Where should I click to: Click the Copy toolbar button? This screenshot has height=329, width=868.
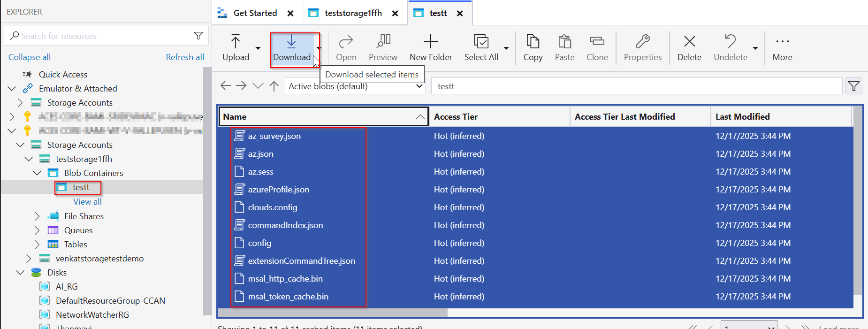tap(533, 48)
